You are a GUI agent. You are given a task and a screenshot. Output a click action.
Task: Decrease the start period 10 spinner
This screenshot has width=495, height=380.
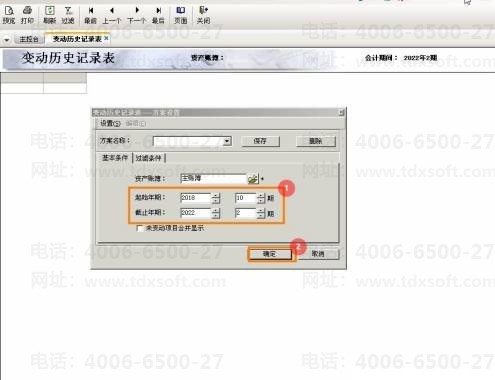coord(261,201)
